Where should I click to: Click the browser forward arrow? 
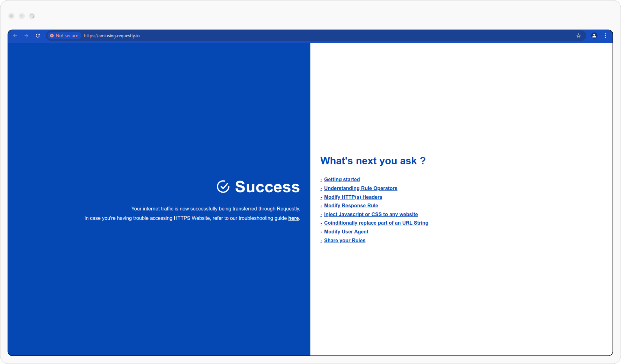pos(26,36)
